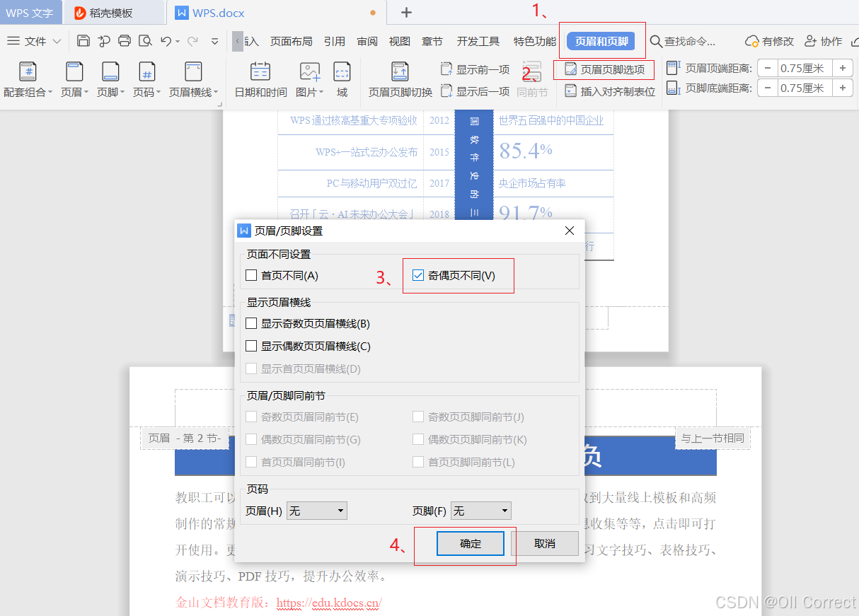Check 显示偶数页页眉横线(C)

(x=251, y=346)
